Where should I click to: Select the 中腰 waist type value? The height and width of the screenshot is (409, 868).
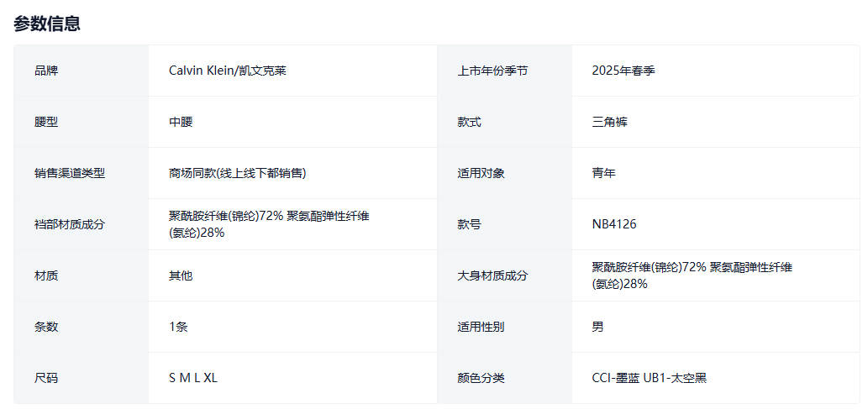(181, 122)
